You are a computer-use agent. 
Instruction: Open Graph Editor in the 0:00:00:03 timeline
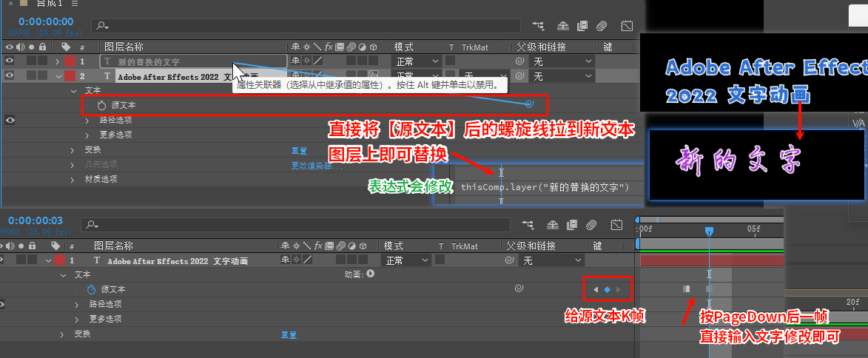pos(616,224)
